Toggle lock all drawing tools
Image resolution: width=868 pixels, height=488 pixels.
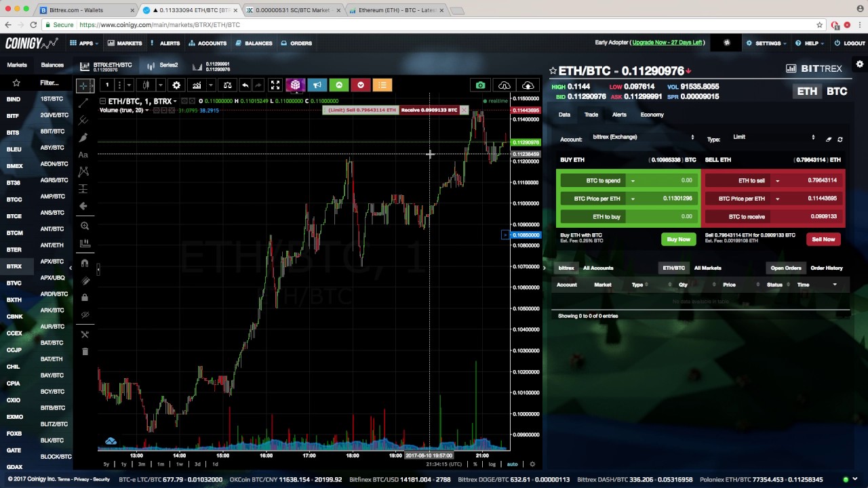tap(84, 298)
